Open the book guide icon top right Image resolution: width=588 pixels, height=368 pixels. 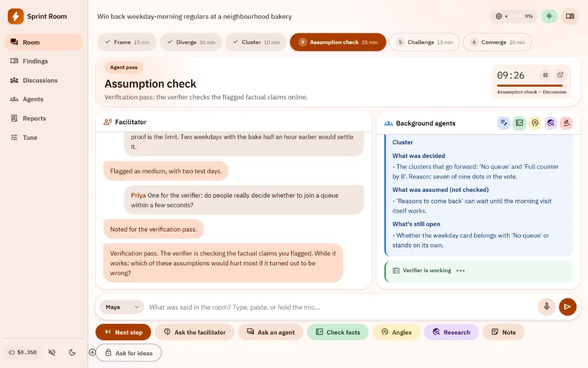coord(570,16)
